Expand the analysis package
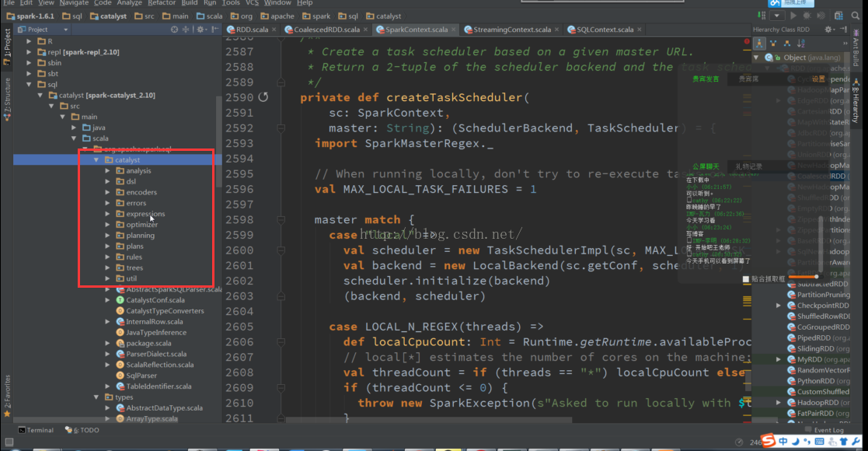Screen dimensions: 868x451 pyautogui.click(x=107, y=170)
